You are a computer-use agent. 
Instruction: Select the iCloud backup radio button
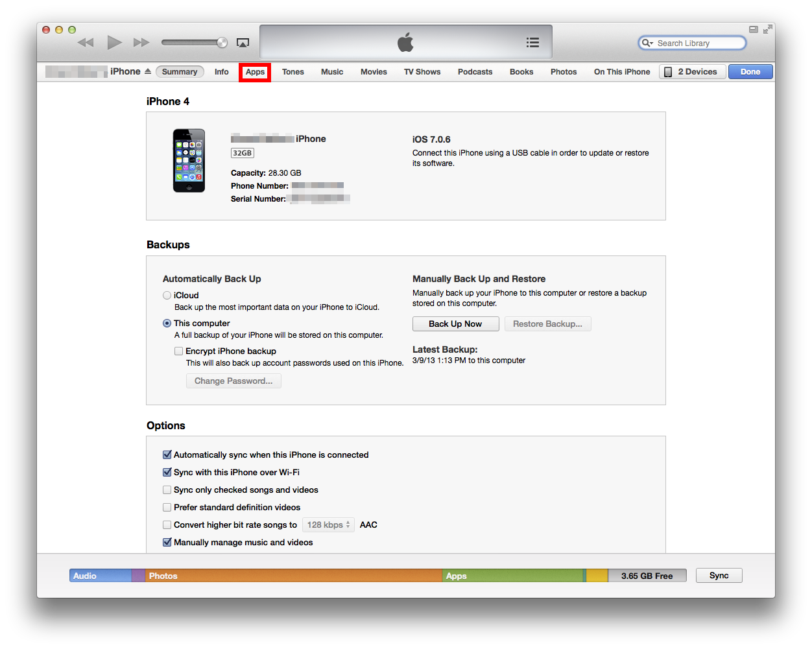click(167, 295)
